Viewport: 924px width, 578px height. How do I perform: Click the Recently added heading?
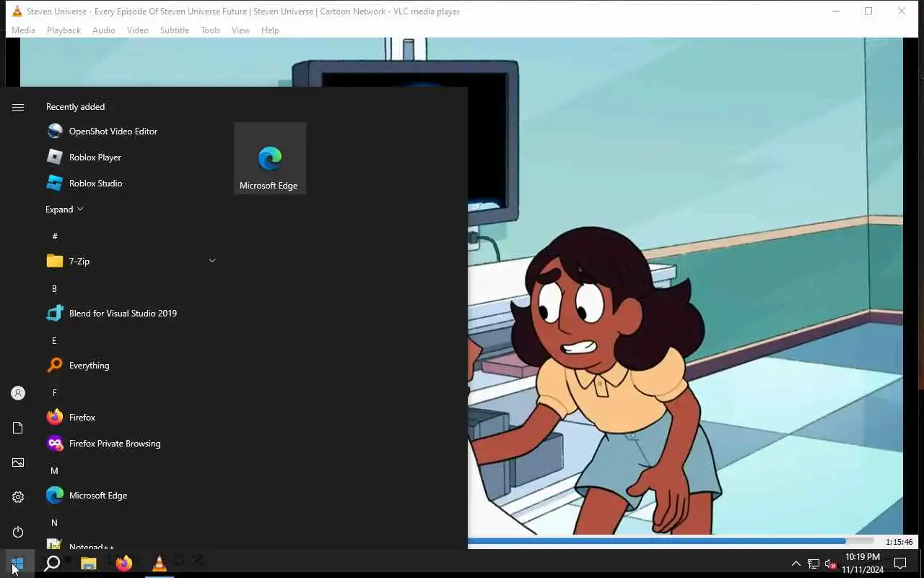click(75, 107)
